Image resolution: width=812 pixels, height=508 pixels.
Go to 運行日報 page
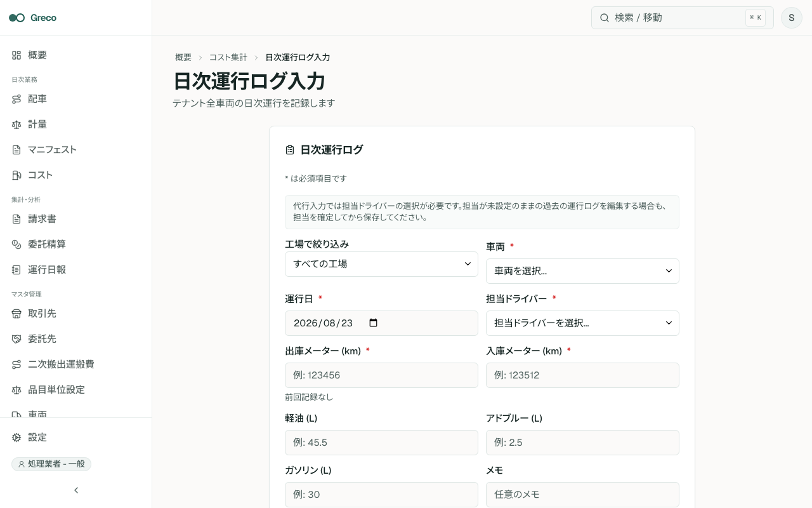pos(75,270)
